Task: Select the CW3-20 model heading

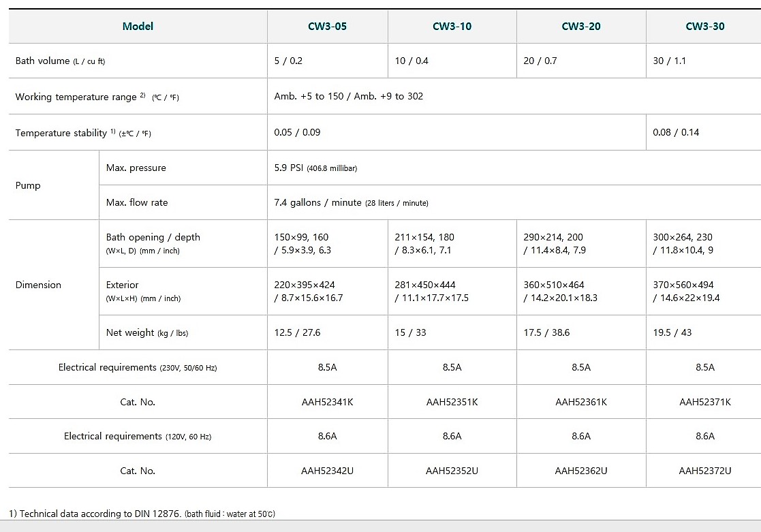Action: 580,27
